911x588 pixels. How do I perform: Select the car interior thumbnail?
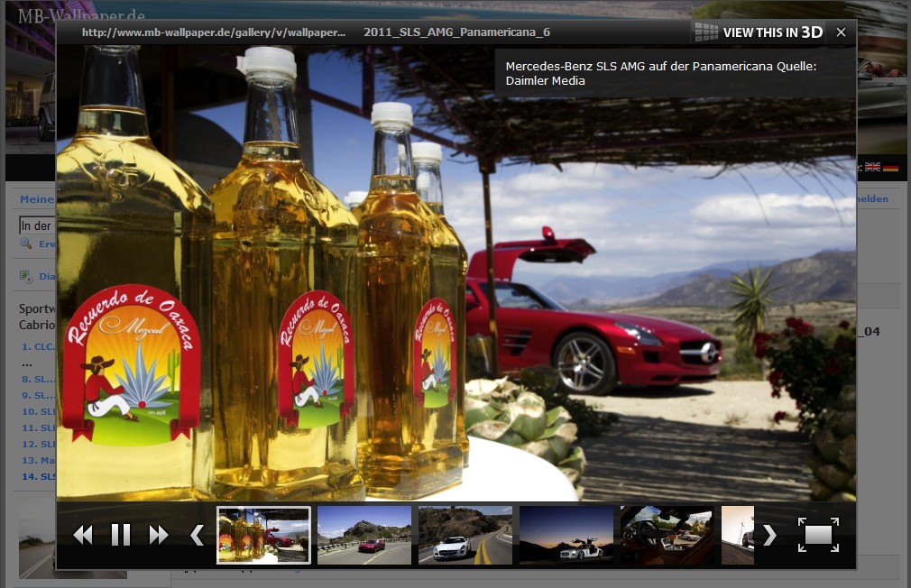pos(667,535)
